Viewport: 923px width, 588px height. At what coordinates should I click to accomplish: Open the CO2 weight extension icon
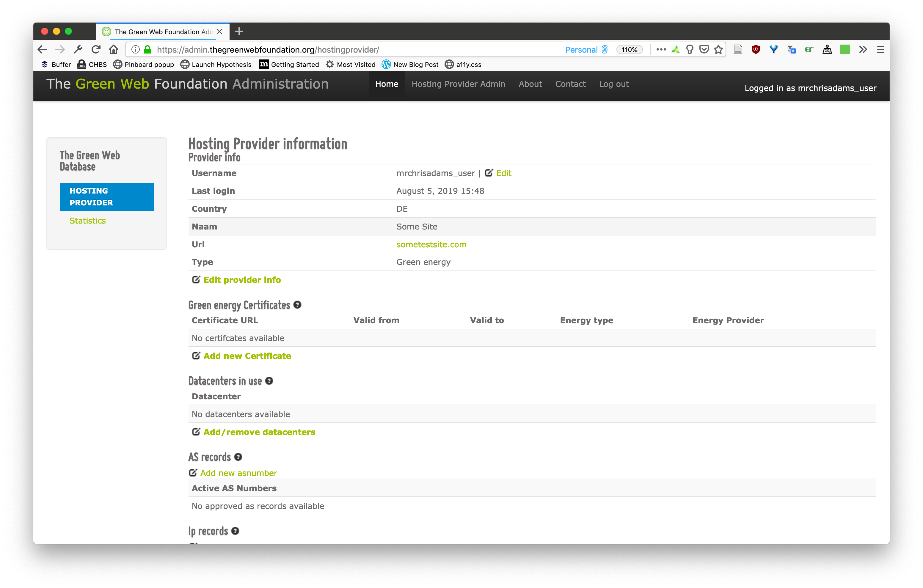coord(827,49)
